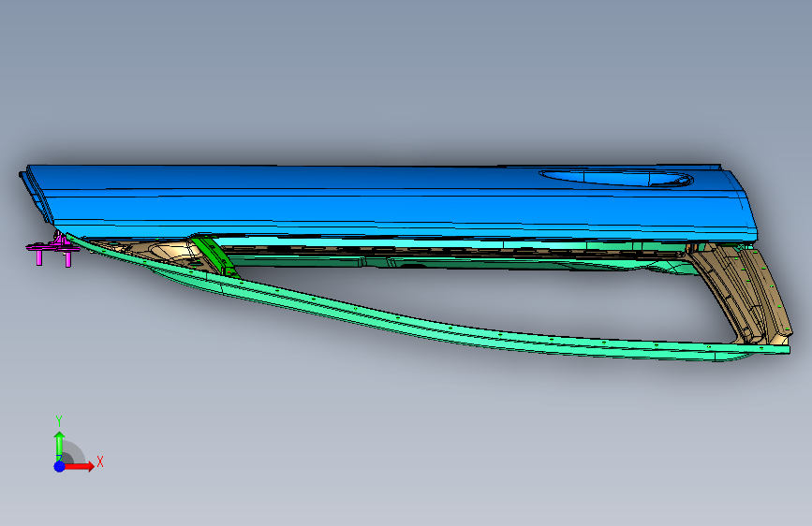Select the magenta hinge bracket on the model

52,250
